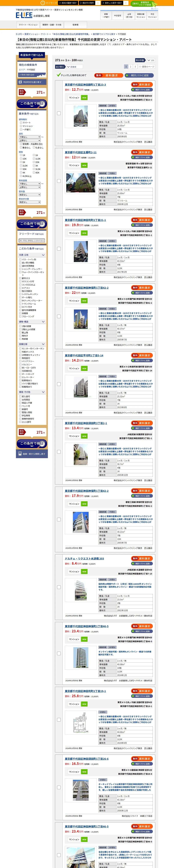Screen dimensions: 174x868
Task: Click 資料請求 for the 神田錦町1丁目23-3 listing
Action: 142,85
